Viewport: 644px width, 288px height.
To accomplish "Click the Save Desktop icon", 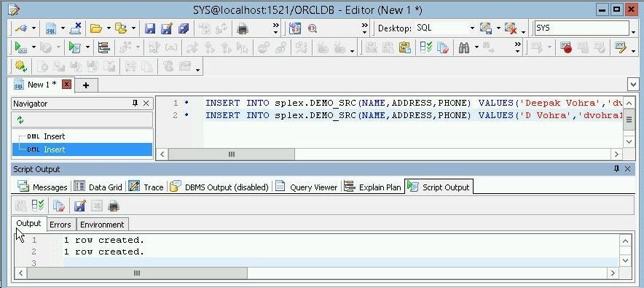I will [486, 28].
